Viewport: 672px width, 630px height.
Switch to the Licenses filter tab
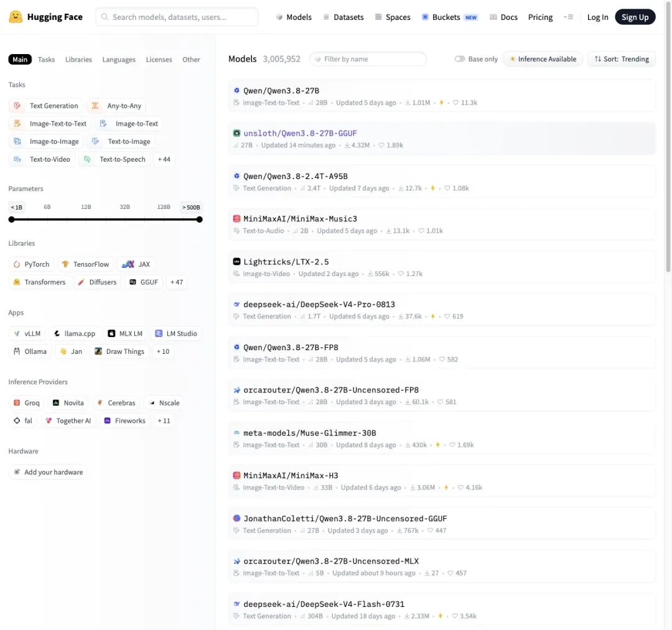click(x=159, y=60)
